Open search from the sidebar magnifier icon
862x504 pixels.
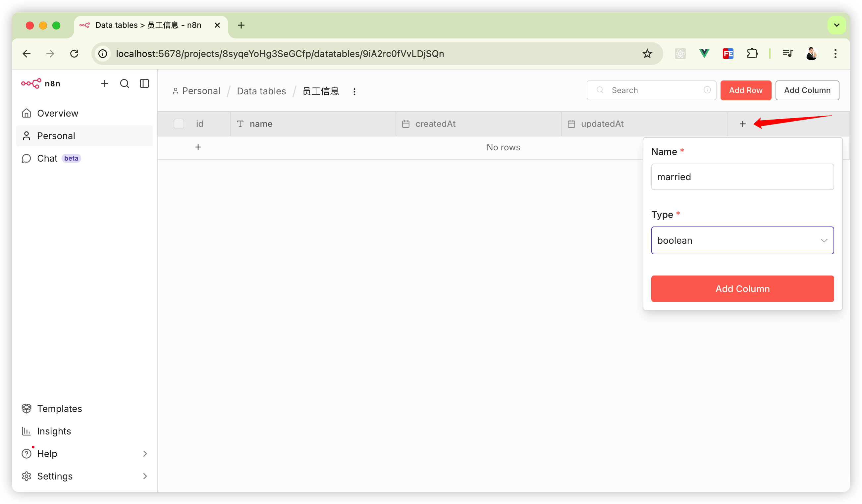click(x=125, y=83)
